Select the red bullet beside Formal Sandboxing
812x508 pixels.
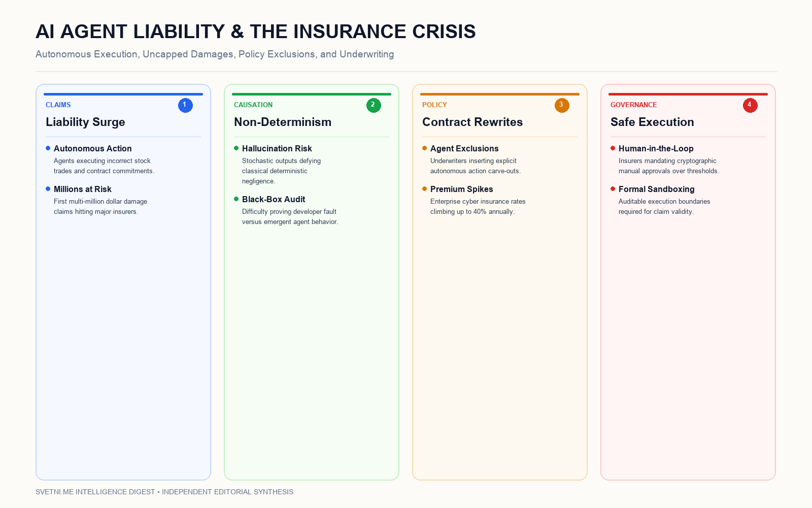pyautogui.click(x=613, y=189)
